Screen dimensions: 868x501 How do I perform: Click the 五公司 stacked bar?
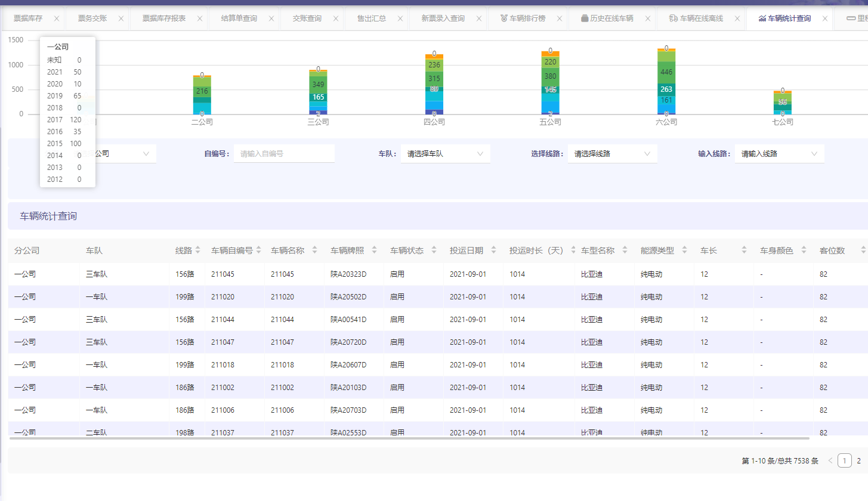(x=551, y=82)
